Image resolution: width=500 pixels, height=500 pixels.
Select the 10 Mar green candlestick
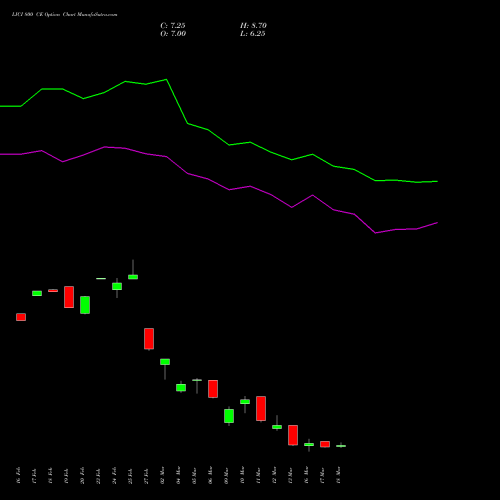pos(245,402)
